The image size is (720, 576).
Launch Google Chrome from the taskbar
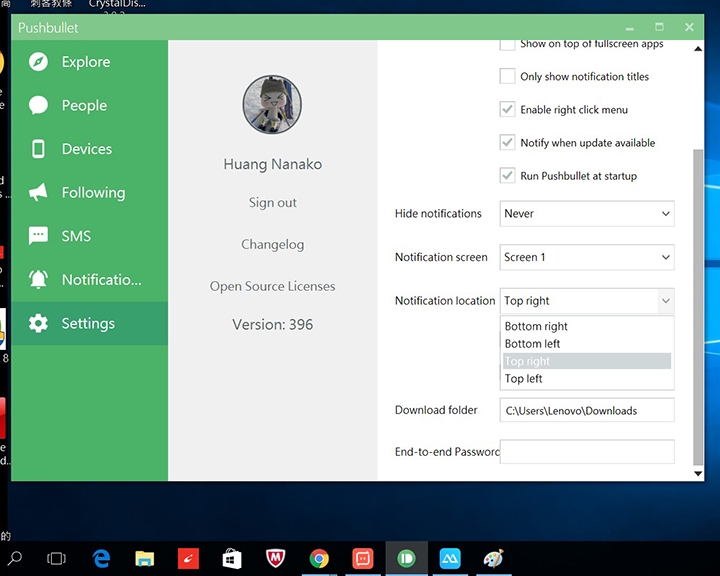click(x=319, y=559)
